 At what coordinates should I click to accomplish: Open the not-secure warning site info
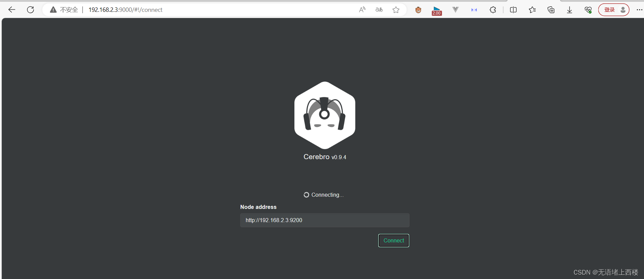[64, 10]
